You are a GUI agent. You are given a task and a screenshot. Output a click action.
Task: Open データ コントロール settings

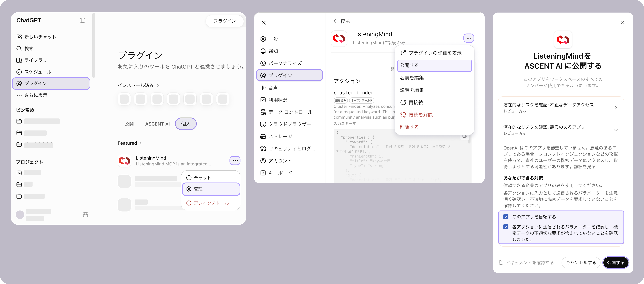(x=289, y=112)
